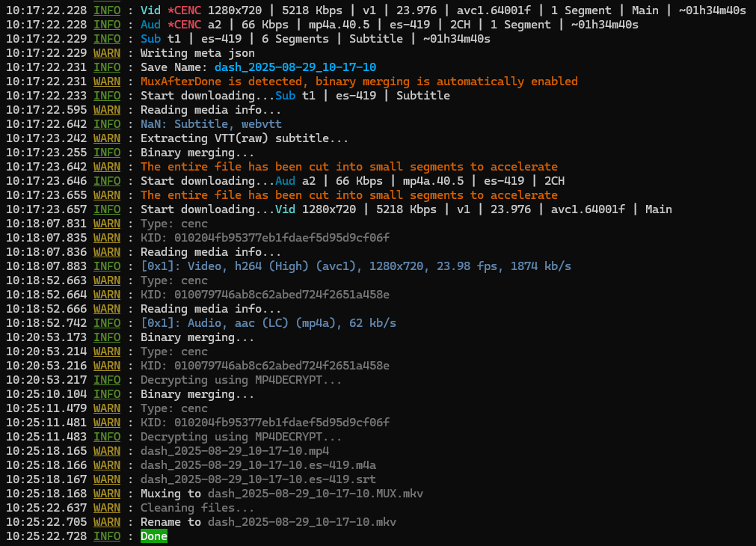Click the Audio aac (LC) media info line

pyautogui.click(x=268, y=322)
